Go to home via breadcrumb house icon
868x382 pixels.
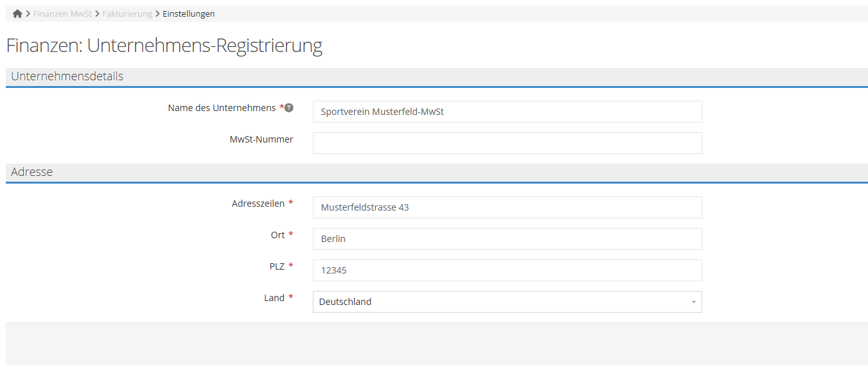(17, 13)
